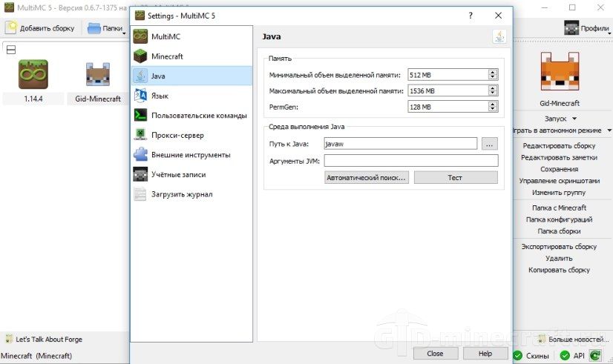
Task: Click the Тест button
Action: (x=456, y=178)
